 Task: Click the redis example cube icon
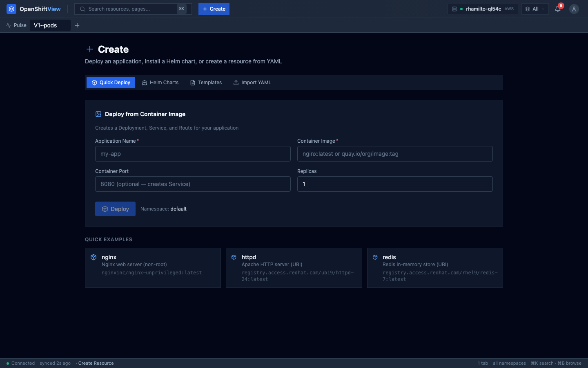375,257
